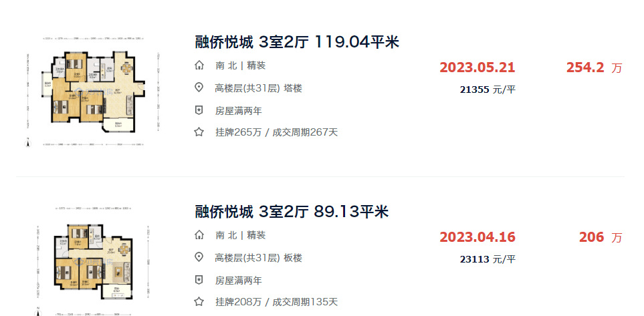The width and height of the screenshot is (644, 316).
Task: Click 挂牌265万 / 成交周期267天 text
Action: point(276,132)
